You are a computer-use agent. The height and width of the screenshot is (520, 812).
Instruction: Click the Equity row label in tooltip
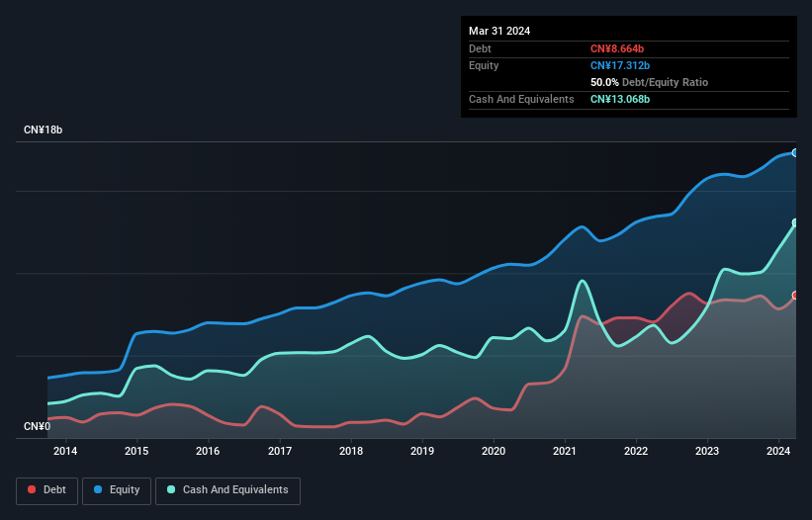(x=484, y=65)
